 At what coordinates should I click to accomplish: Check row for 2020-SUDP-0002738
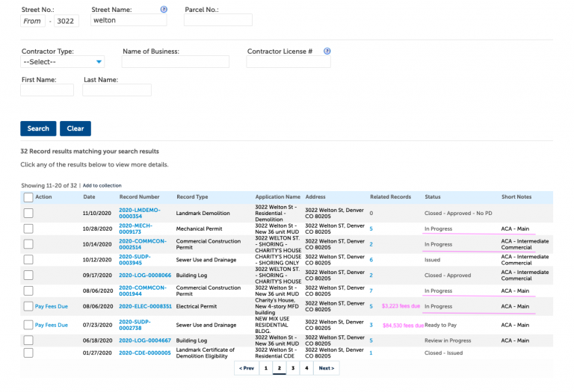[x=28, y=325]
